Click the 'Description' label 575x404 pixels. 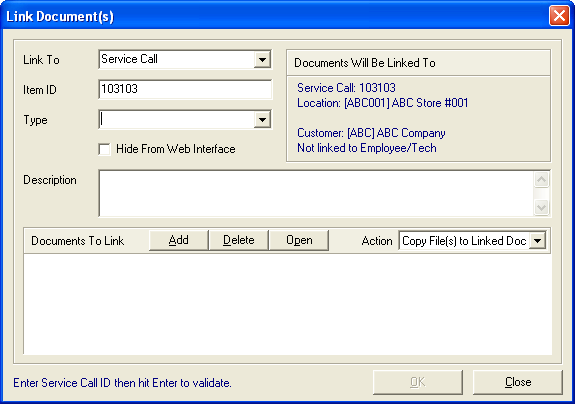(50, 180)
